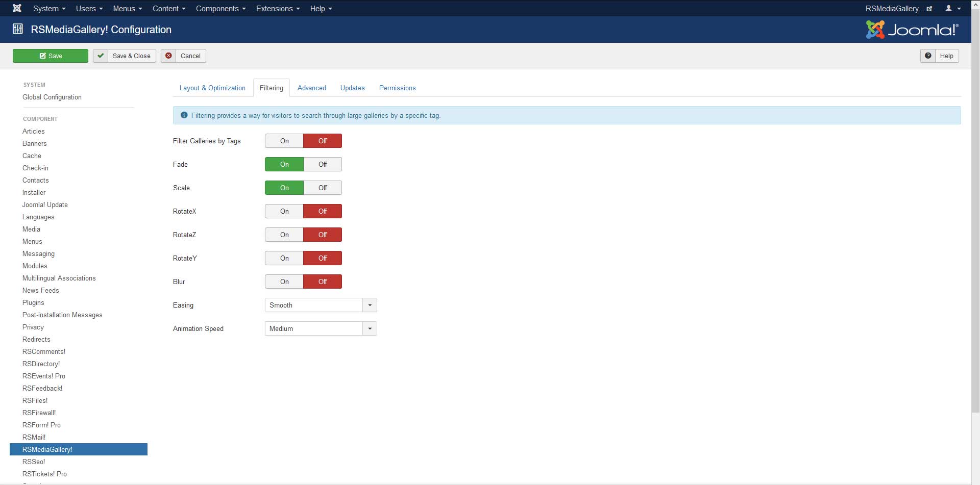The height and width of the screenshot is (485, 980).
Task: Open the Users menu
Action: pyautogui.click(x=89, y=9)
